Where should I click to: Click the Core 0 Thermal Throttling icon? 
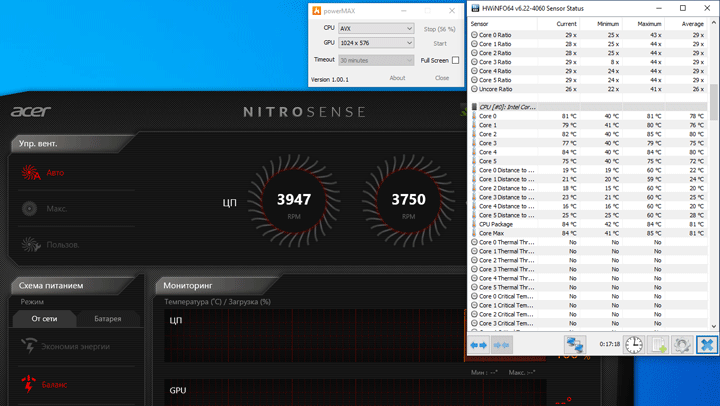(x=474, y=242)
